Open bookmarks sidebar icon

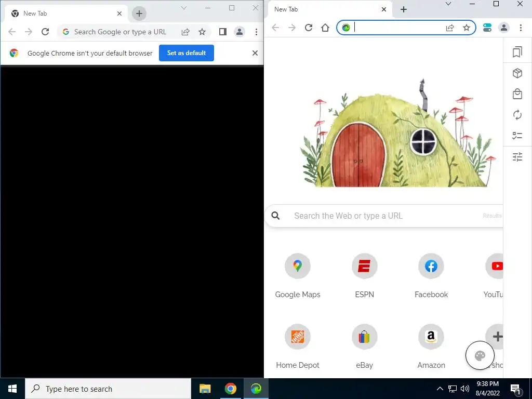[x=517, y=52]
